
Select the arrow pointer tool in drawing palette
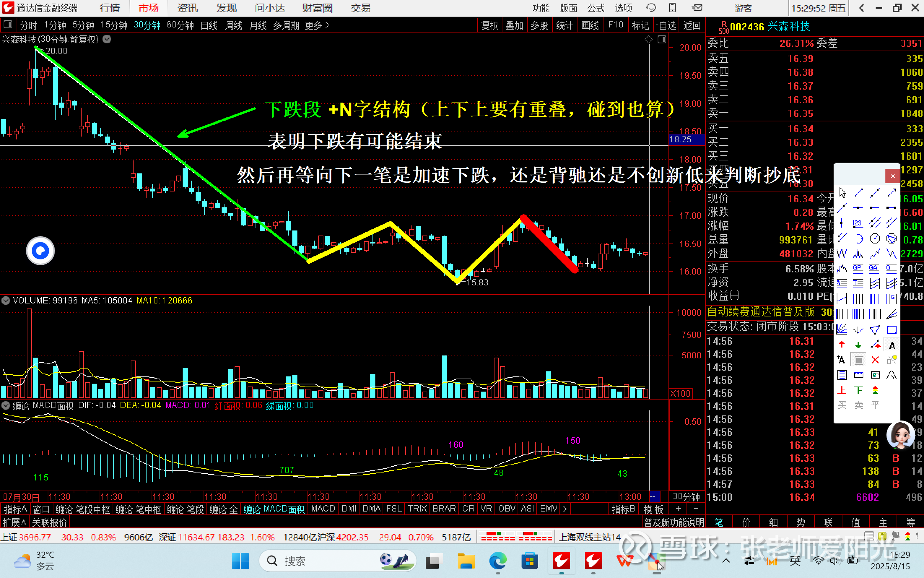(x=842, y=193)
